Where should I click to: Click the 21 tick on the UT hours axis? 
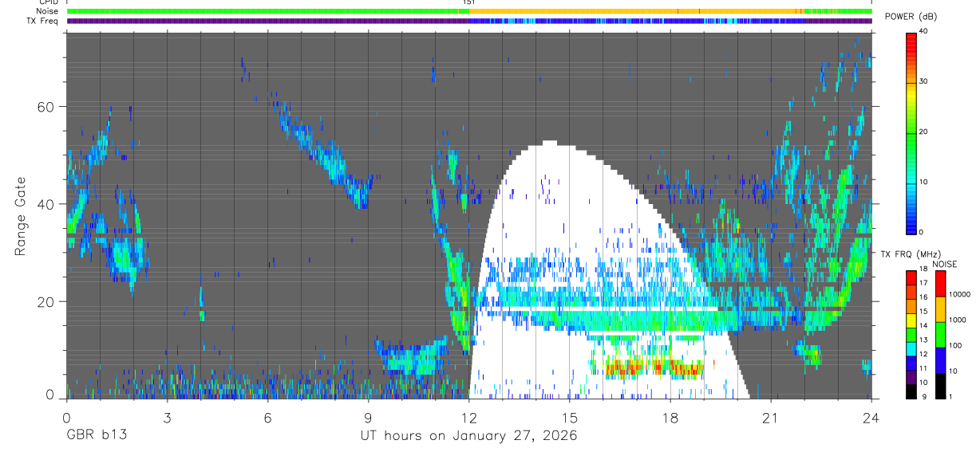[771, 418]
